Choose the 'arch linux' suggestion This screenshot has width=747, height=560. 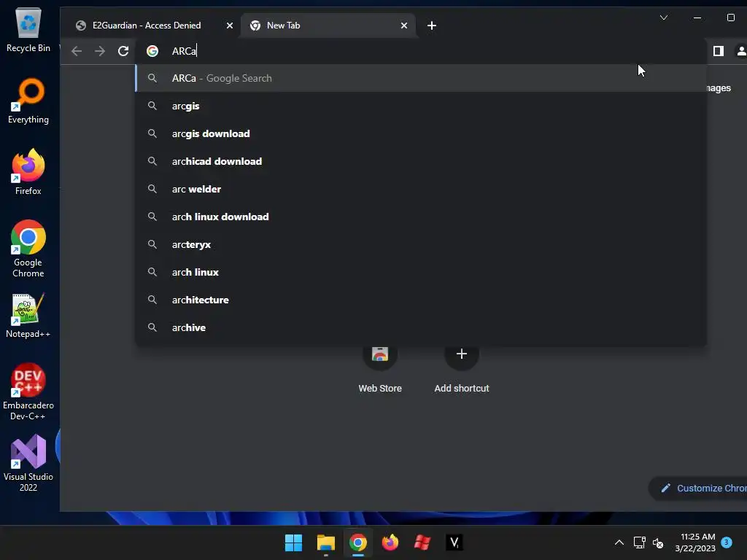(421, 272)
